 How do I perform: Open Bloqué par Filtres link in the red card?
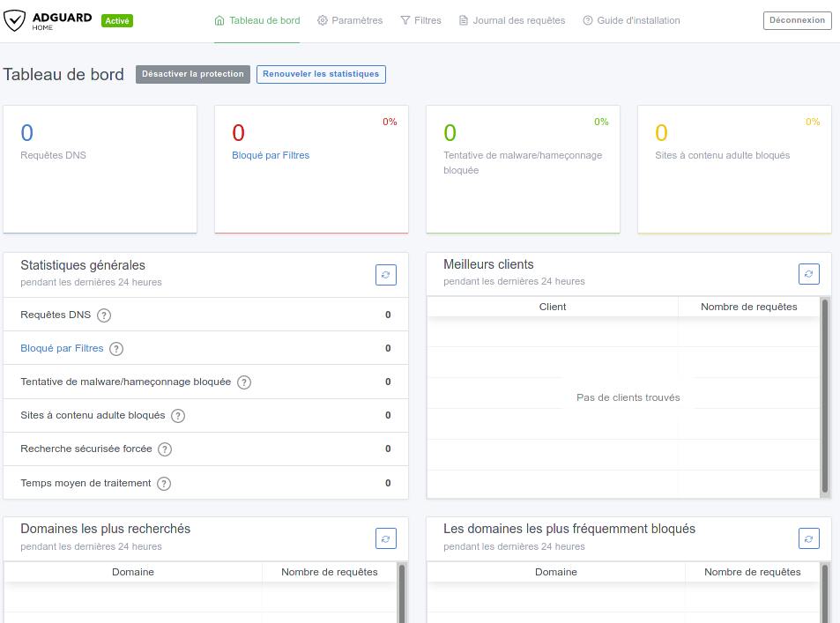[x=271, y=155]
